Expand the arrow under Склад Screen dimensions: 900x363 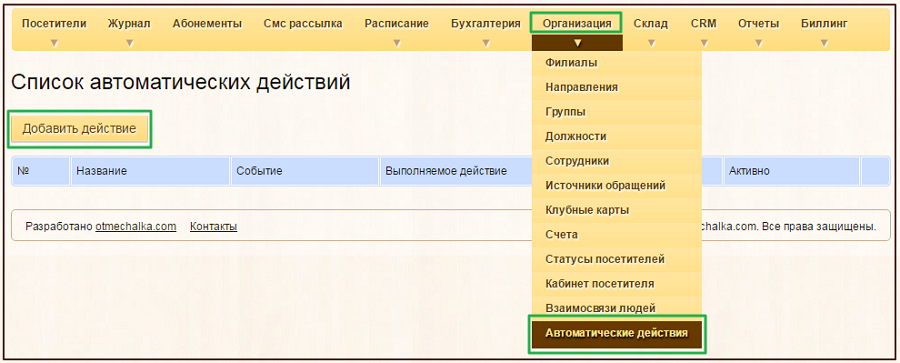(x=651, y=43)
